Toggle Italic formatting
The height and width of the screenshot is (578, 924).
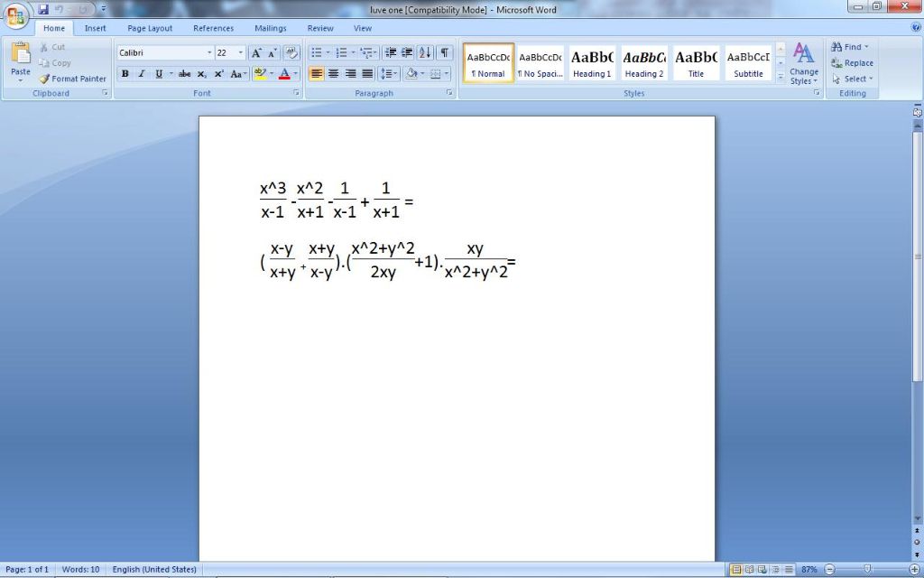142,74
